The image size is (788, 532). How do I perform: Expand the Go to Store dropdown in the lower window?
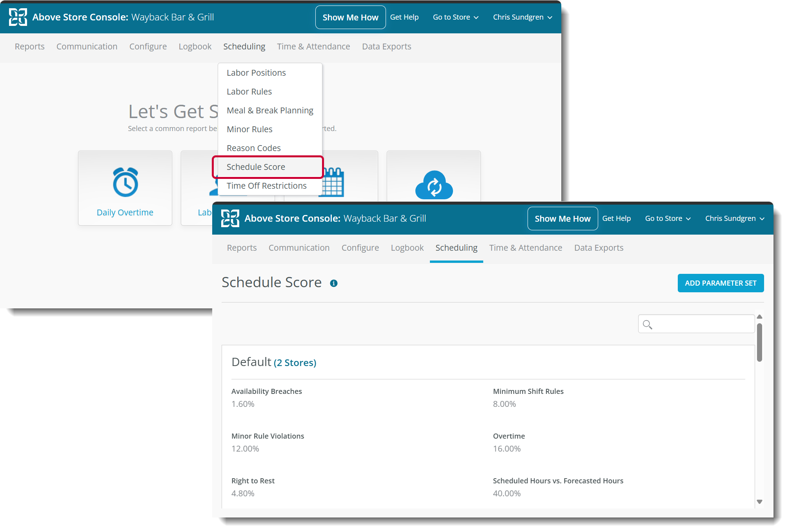coord(668,219)
